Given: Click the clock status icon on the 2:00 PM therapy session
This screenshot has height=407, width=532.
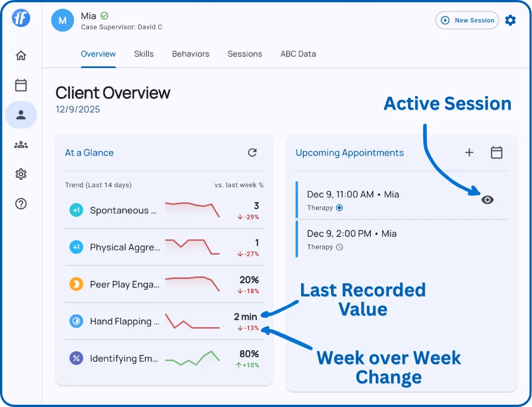Looking at the screenshot, I should tap(340, 247).
